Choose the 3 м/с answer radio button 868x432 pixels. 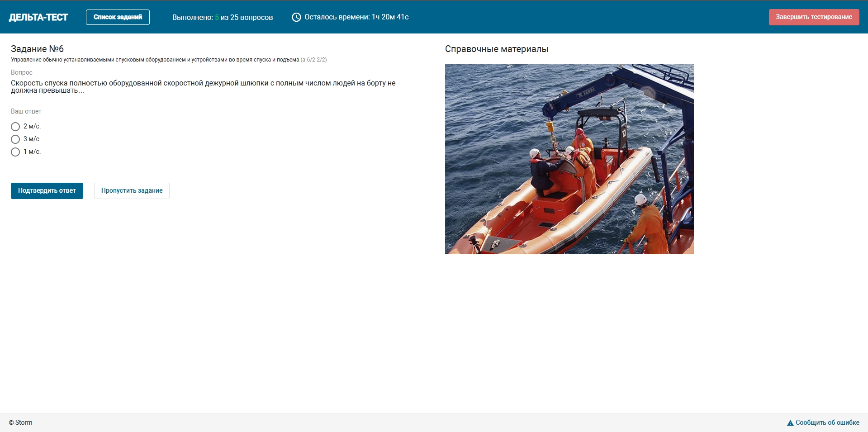click(x=15, y=139)
